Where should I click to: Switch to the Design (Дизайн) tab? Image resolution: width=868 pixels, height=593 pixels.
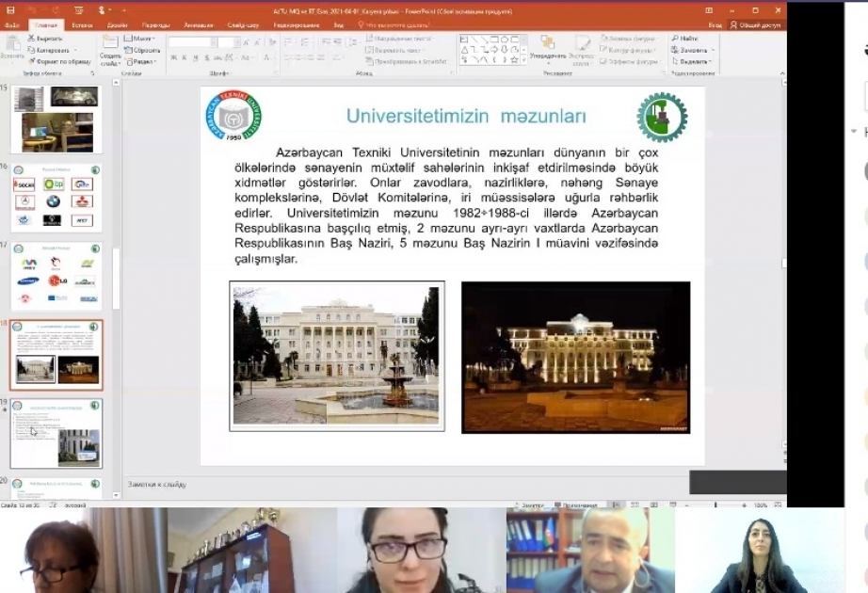tap(118, 24)
